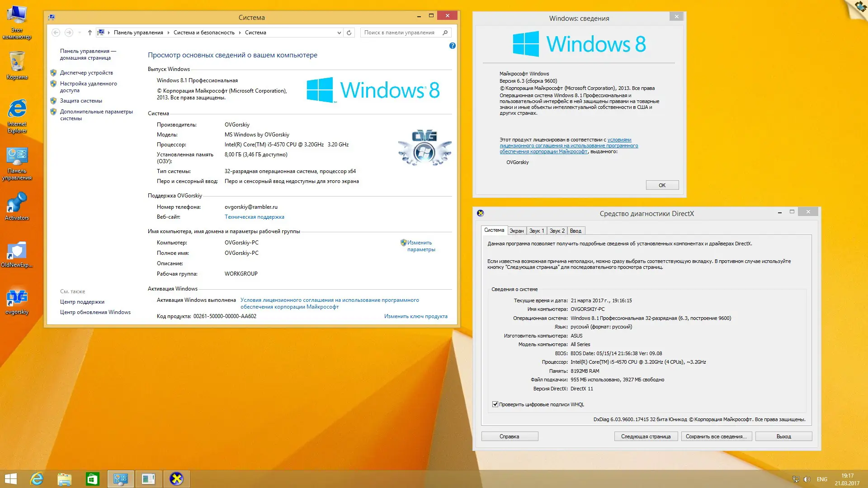
Task: Toggle Проверить цифровые подписи WHQL checkbox
Action: tap(495, 404)
